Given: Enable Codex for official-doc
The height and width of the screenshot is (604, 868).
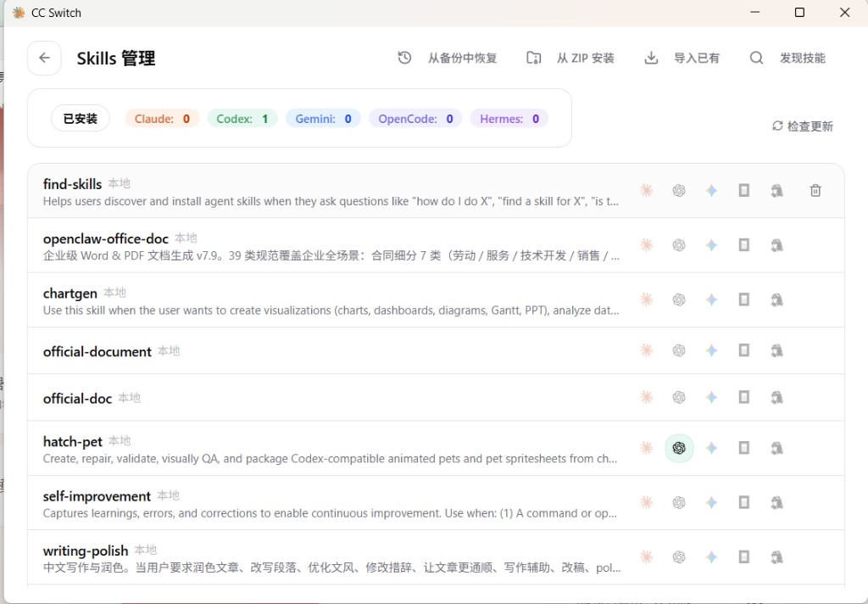Looking at the screenshot, I should coord(679,397).
